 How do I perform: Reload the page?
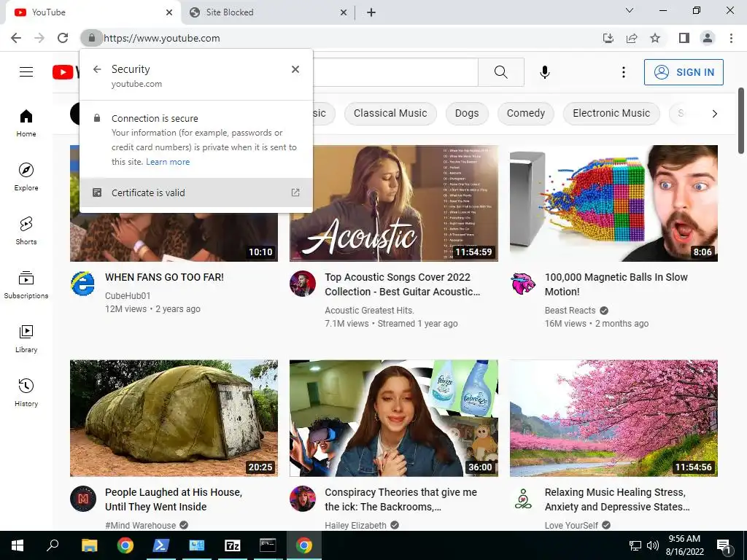coord(63,38)
